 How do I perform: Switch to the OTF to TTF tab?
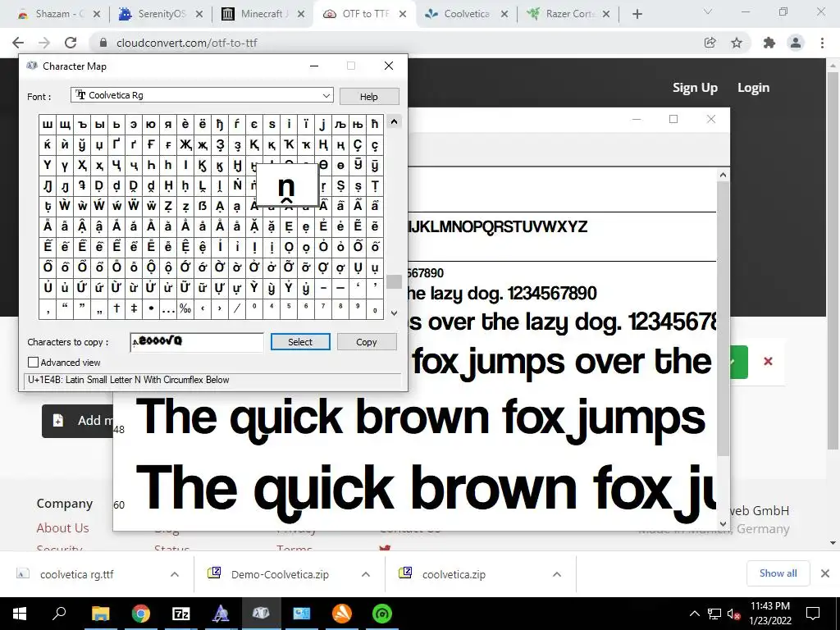[x=365, y=14]
